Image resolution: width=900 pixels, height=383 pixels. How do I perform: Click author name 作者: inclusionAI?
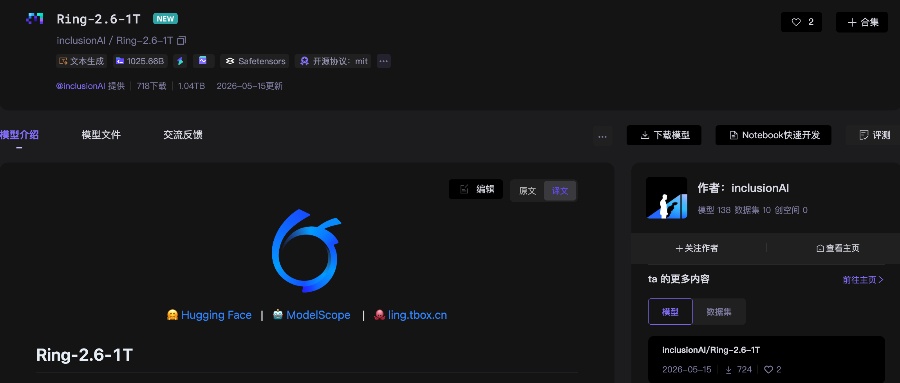(743, 188)
